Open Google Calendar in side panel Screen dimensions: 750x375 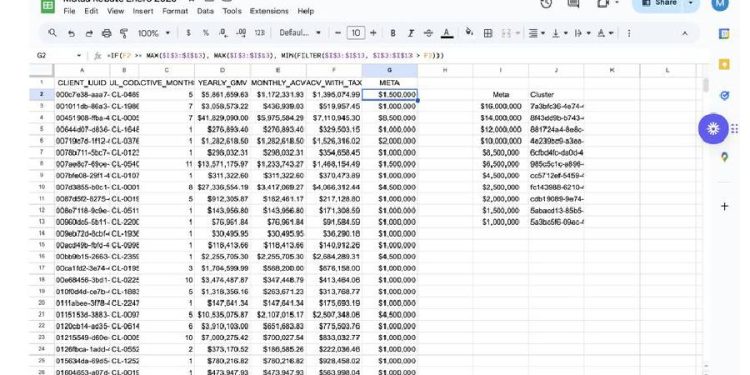[724, 33]
